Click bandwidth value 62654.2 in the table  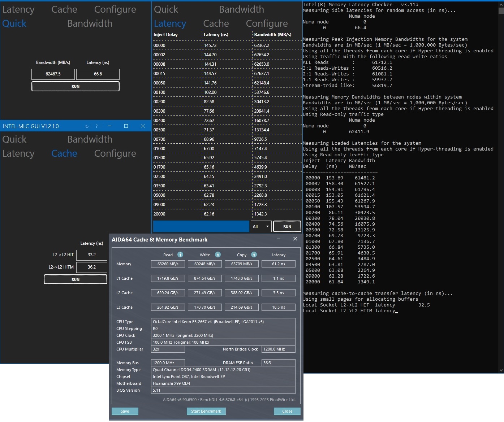tap(262, 55)
